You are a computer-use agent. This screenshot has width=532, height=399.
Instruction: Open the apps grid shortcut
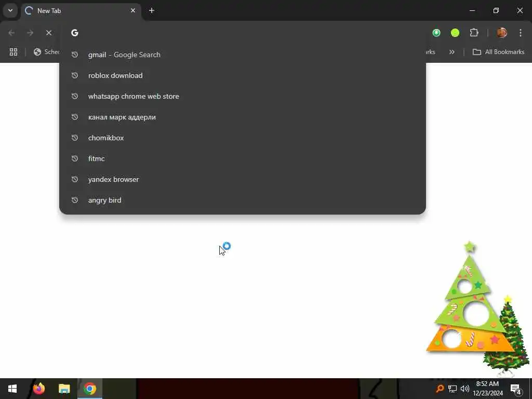pos(13,52)
